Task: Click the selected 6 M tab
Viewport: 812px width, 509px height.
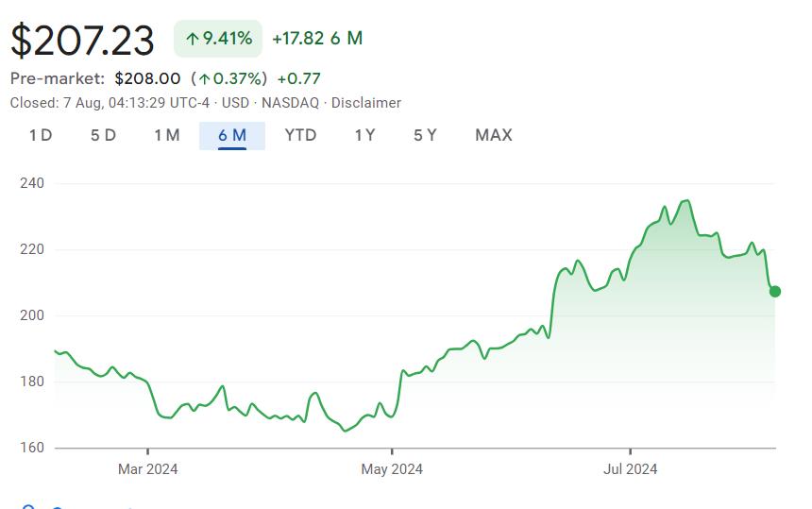Action: pos(232,135)
